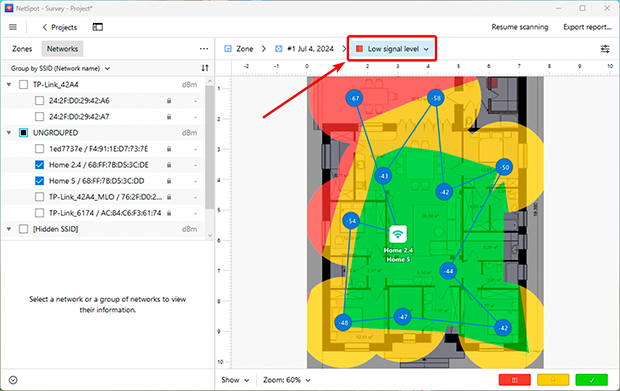The width and height of the screenshot is (620, 391).
Task: Uncheck the Home 2.4 network
Action: click(39, 165)
